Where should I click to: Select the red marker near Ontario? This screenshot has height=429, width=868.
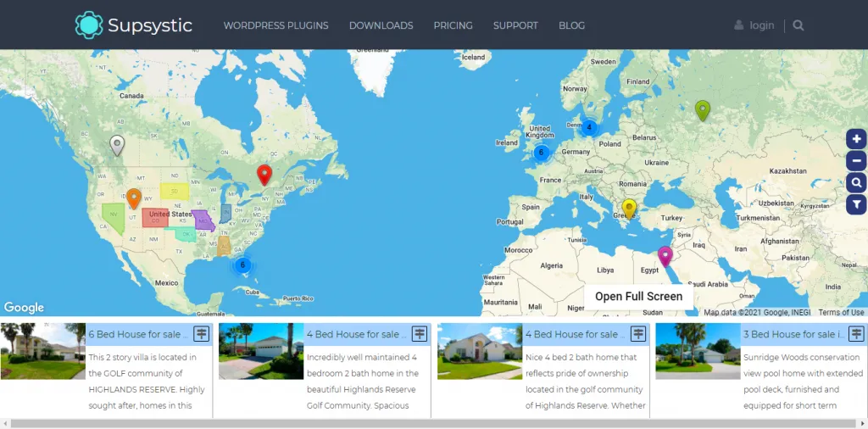[x=264, y=175]
